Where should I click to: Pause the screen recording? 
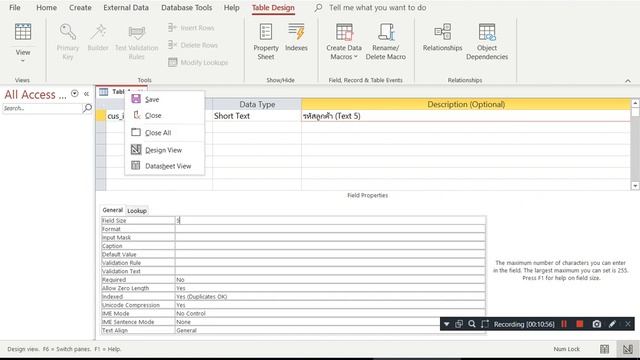point(564,324)
